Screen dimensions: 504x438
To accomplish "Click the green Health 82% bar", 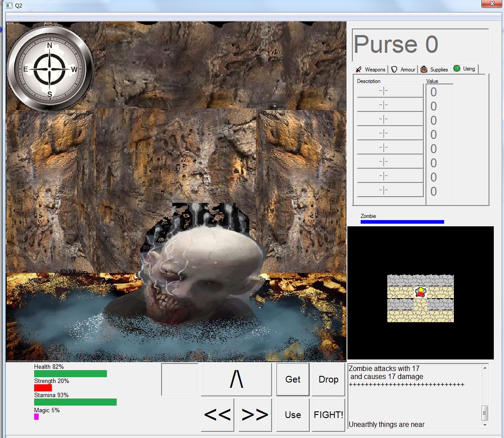I will 70,373.
